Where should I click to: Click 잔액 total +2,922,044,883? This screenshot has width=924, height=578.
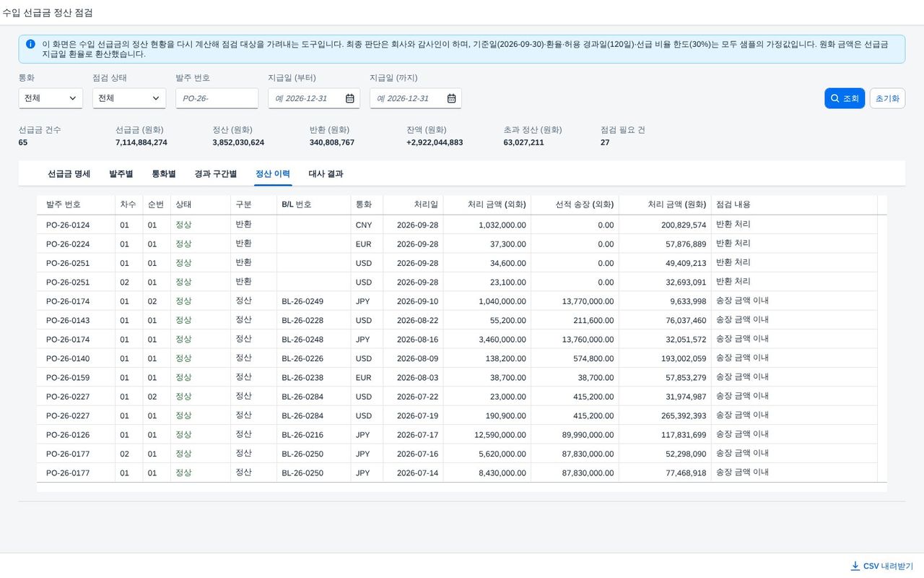tap(435, 142)
